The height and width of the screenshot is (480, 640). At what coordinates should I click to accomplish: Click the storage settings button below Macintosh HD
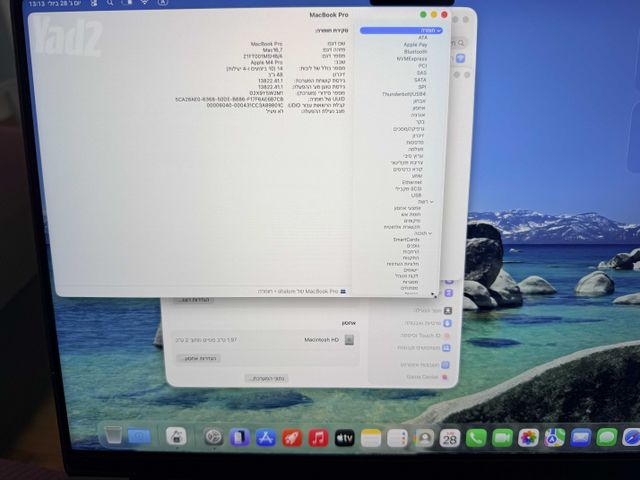point(199,358)
